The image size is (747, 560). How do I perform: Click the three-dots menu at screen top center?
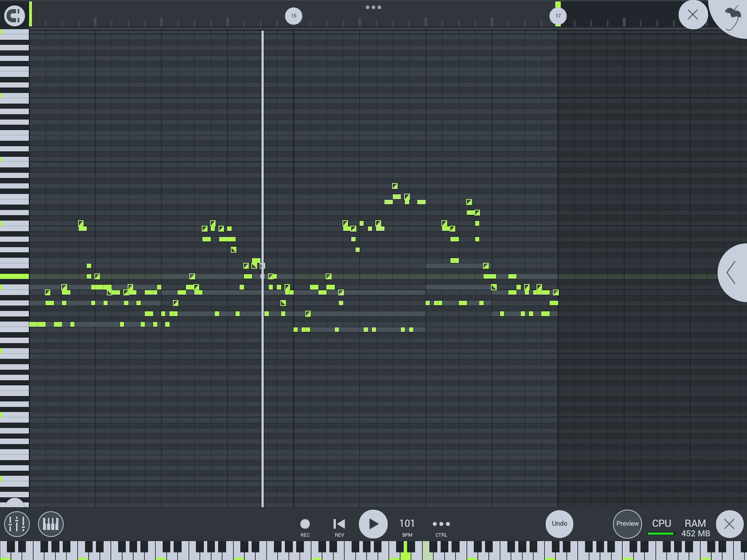click(x=373, y=7)
